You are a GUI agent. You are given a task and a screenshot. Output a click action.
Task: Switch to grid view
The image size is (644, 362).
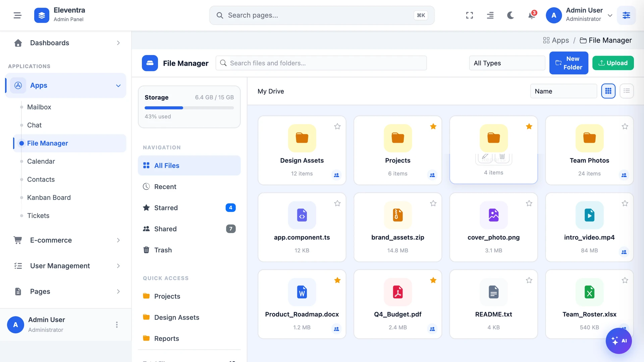pyautogui.click(x=608, y=91)
